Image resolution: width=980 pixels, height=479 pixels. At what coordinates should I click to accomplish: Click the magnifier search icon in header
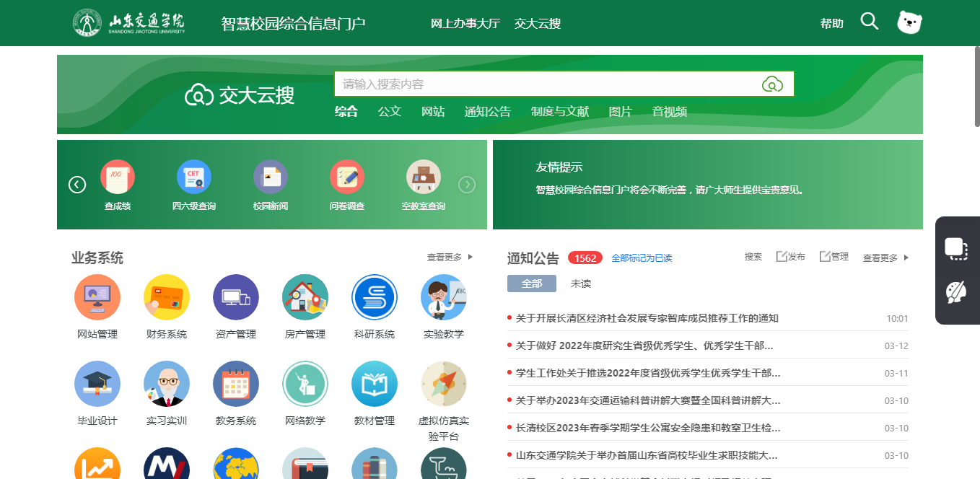point(870,22)
